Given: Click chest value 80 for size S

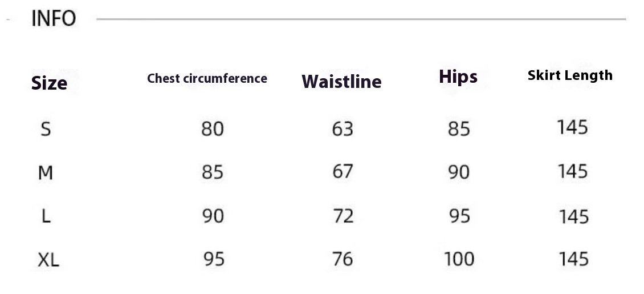Looking at the screenshot, I should [x=213, y=129].
